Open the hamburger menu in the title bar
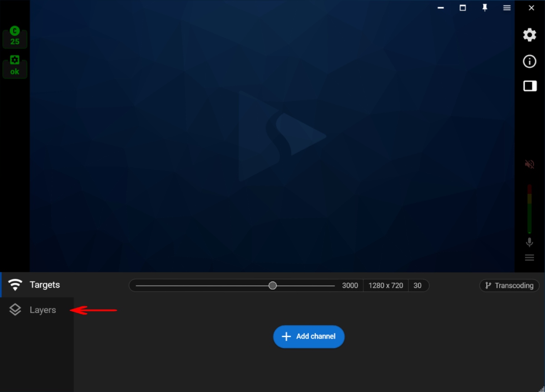545x392 pixels. (507, 8)
